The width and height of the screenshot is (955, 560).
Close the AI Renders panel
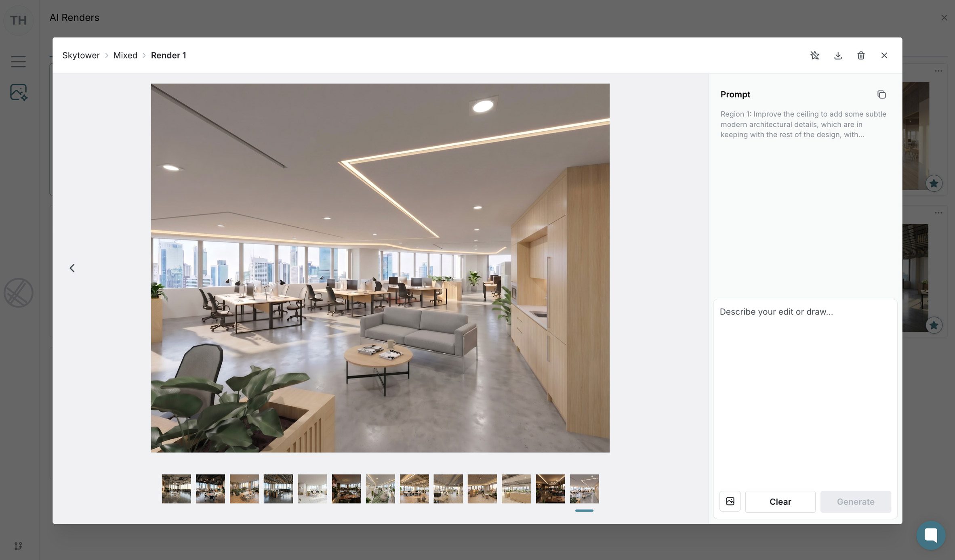[x=944, y=18]
